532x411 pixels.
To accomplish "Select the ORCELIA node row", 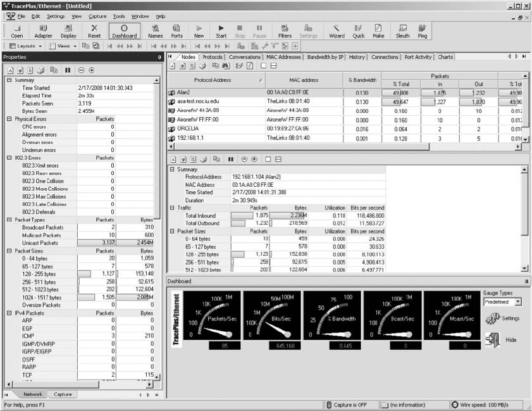I will click(345, 129).
